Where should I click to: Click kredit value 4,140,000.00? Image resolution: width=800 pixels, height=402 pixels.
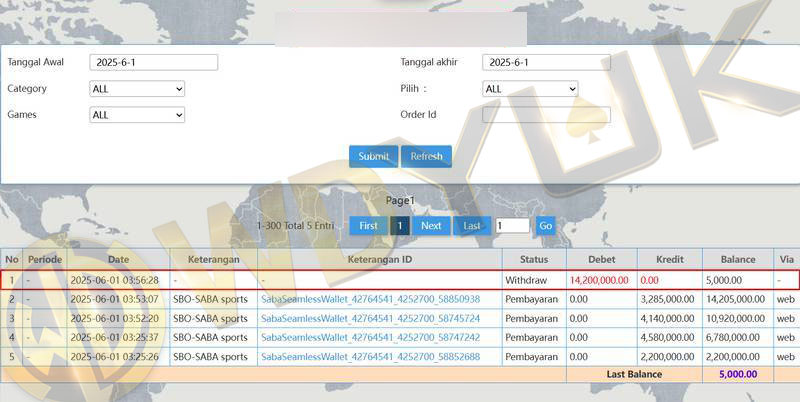[x=667, y=318]
